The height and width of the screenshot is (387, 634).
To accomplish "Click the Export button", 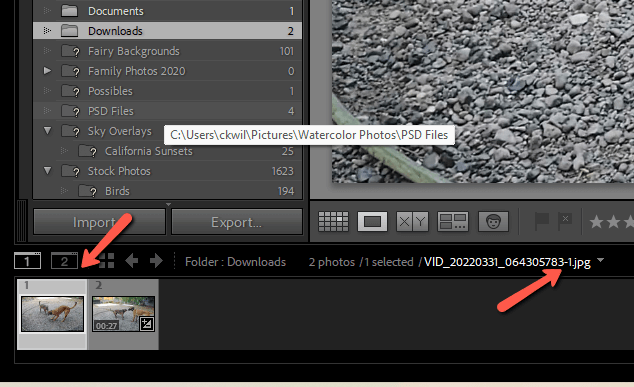I will (x=237, y=222).
